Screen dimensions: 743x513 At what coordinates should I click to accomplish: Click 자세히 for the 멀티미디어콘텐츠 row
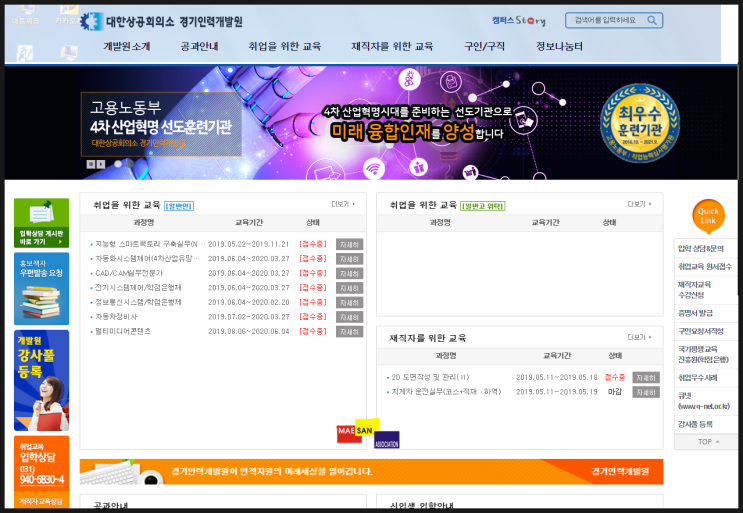tap(350, 332)
